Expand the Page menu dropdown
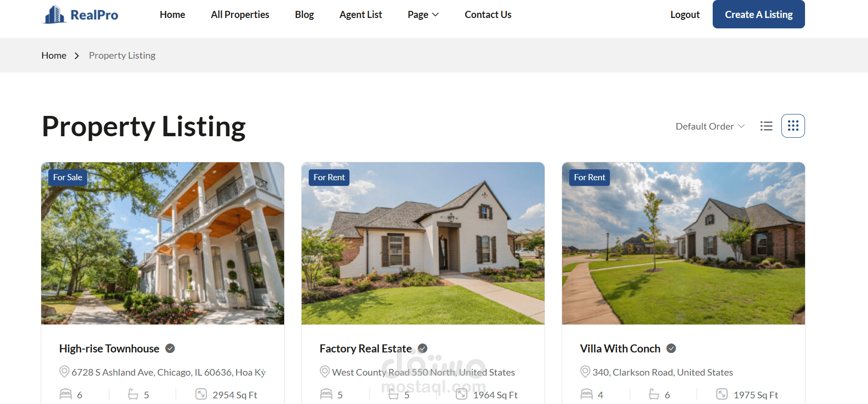The width and height of the screenshot is (868, 404). point(423,15)
